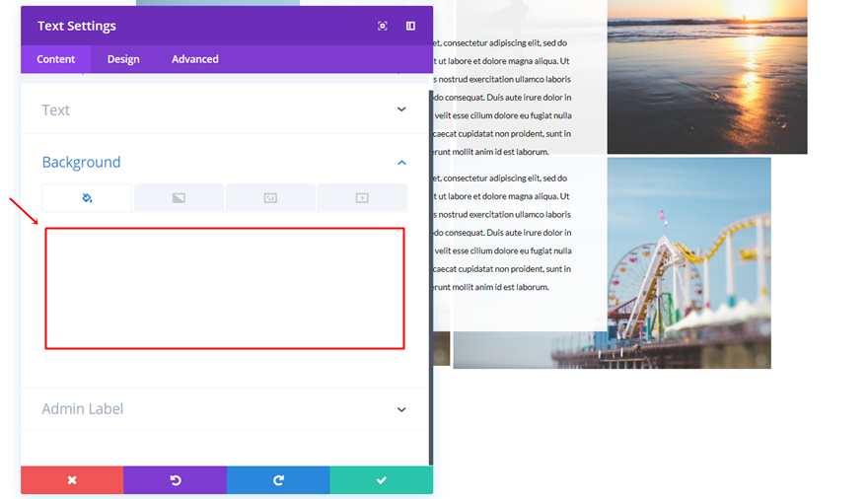Select the background color paint bucket tab
Screen dimensions: 868x499
87,198
